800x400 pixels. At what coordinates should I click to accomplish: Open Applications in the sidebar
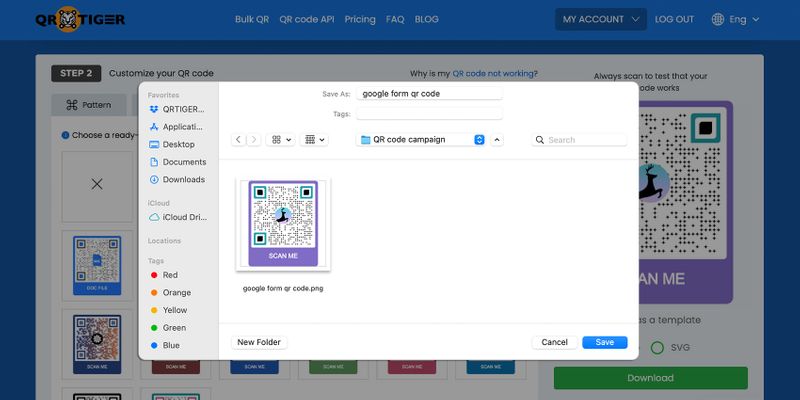pos(177,127)
